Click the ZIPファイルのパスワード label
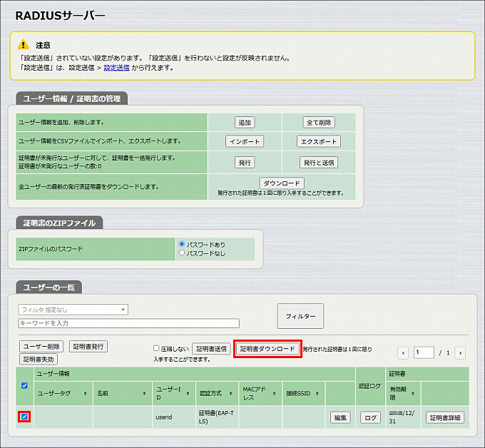Image resolution: width=485 pixels, height=448 pixels. point(51,249)
